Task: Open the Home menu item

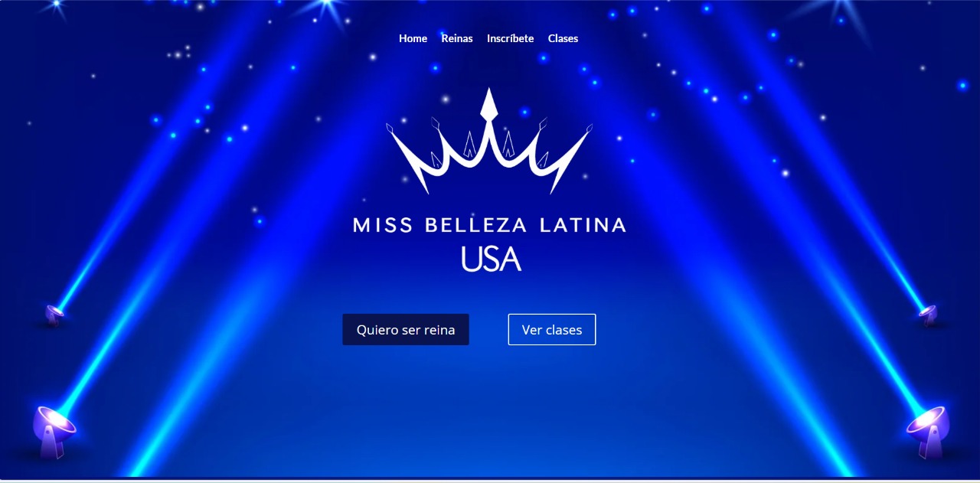Action: (x=413, y=38)
